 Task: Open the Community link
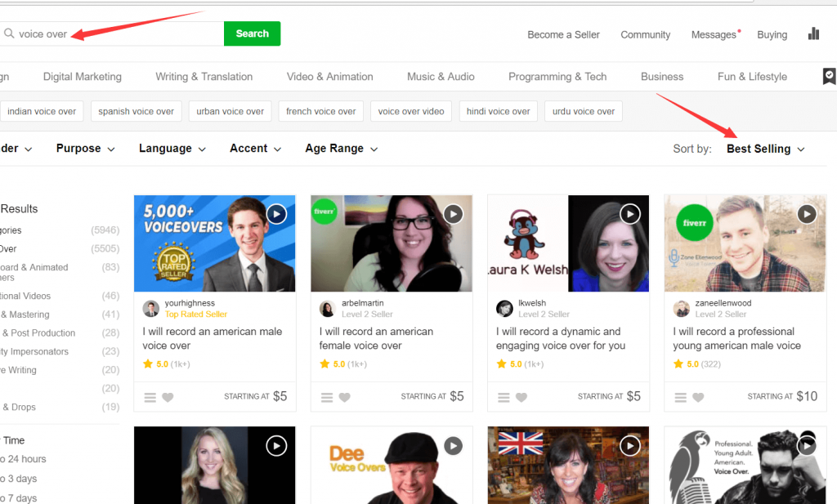coord(646,34)
